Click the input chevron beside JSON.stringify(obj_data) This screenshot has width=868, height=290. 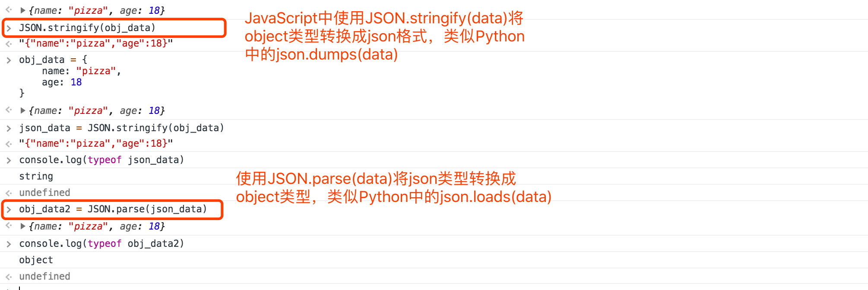click(x=9, y=28)
